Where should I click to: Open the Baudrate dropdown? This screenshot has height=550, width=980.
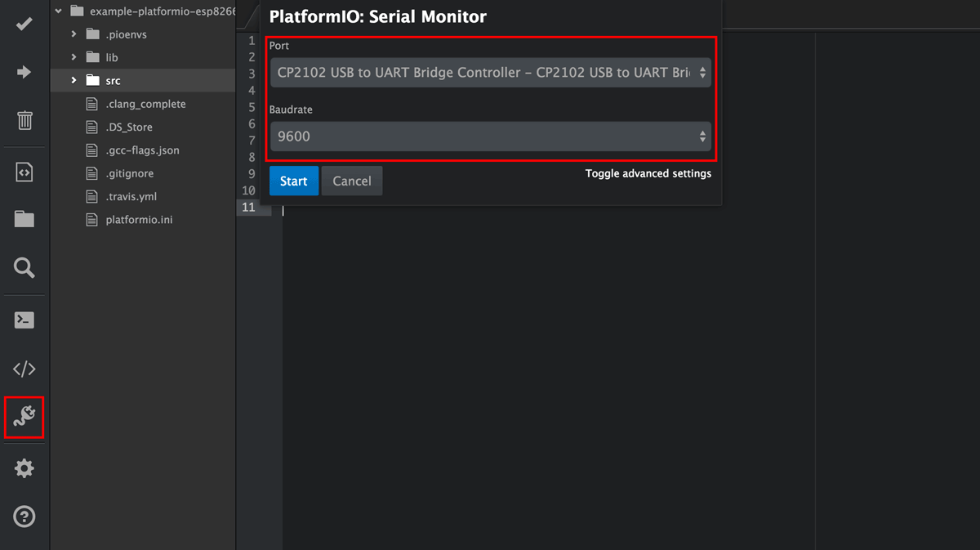coord(490,136)
